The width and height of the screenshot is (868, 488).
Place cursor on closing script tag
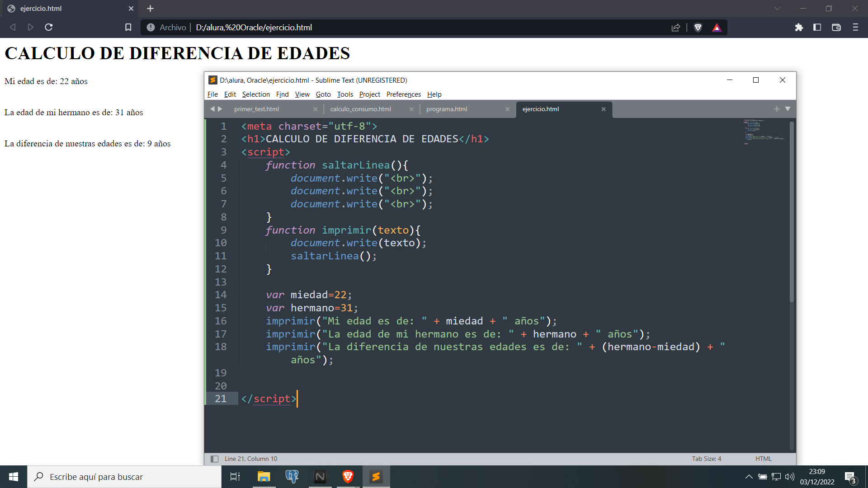click(x=269, y=399)
